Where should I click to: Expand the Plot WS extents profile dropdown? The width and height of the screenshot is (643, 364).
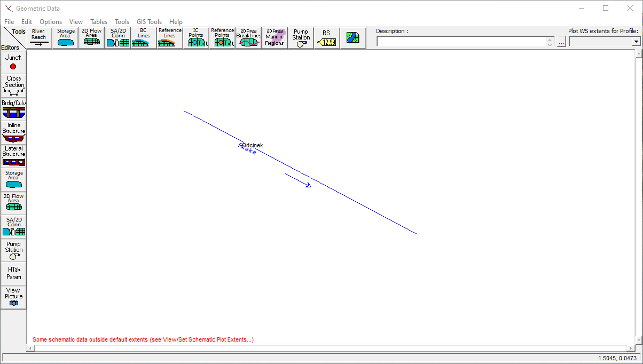click(636, 42)
